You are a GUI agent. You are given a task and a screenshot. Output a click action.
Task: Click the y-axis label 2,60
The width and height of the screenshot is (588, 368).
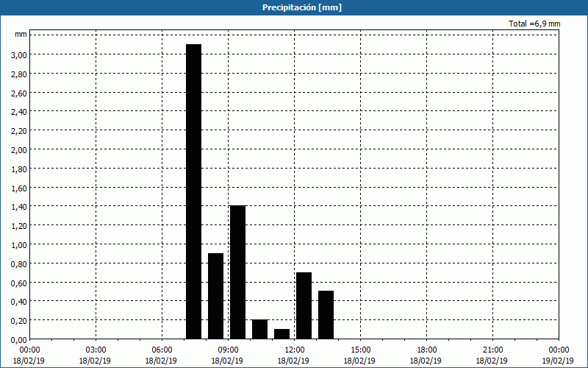[19, 93]
